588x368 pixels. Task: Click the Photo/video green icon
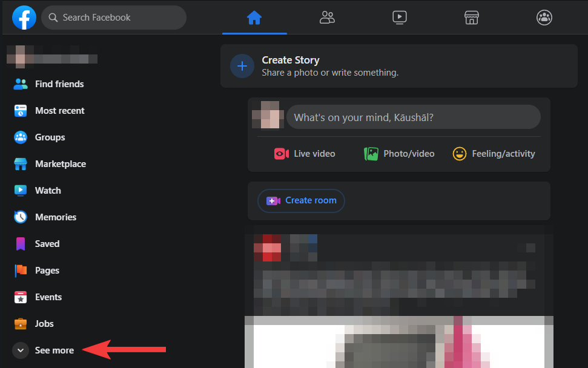click(x=371, y=154)
